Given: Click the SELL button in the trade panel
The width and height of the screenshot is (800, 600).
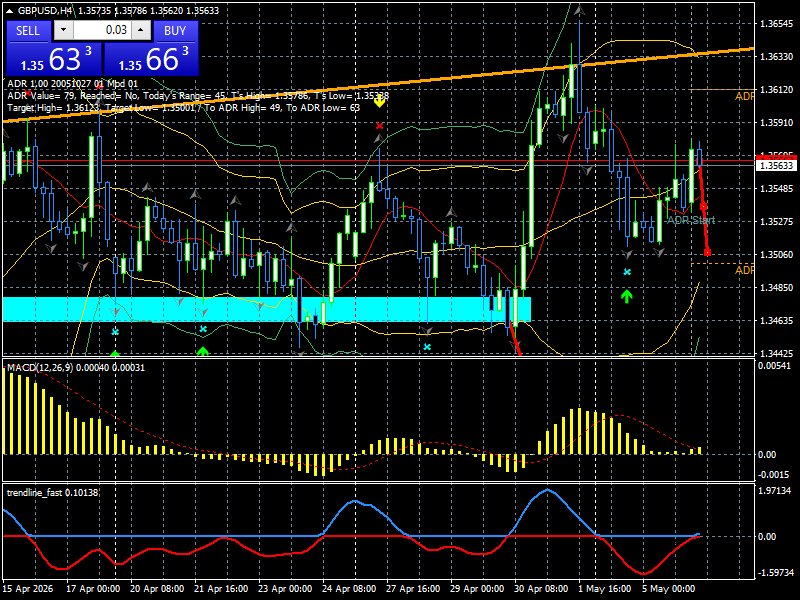Looking at the screenshot, I should tap(28, 31).
